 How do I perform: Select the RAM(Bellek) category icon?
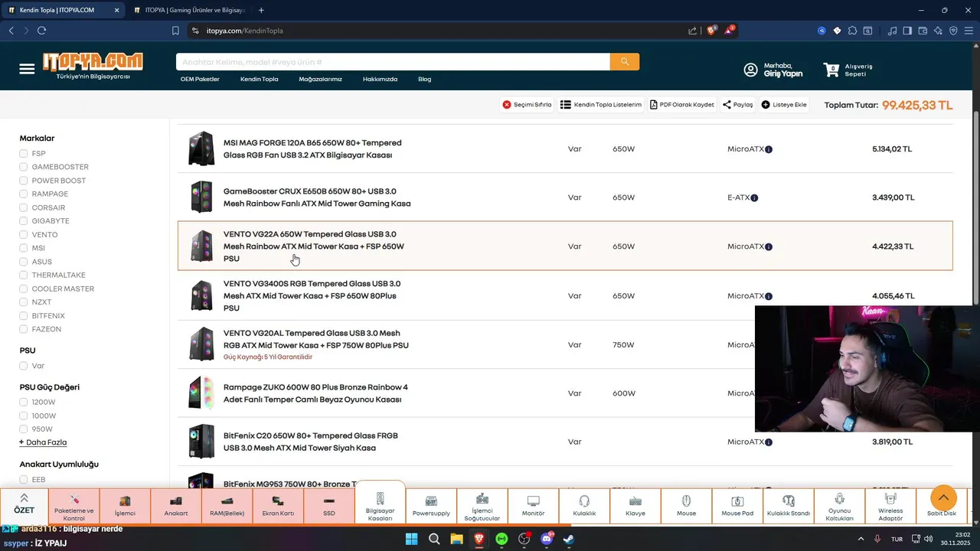click(227, 505)
